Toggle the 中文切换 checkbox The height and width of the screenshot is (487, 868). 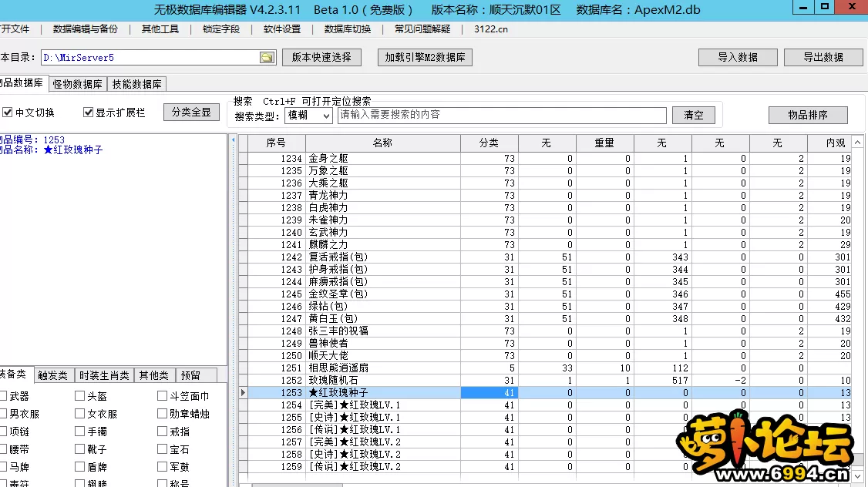point(7,113)
